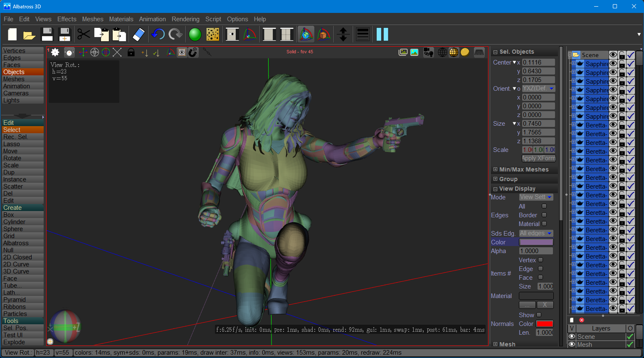644x358 pixels.
Task: Click the Center x value field
Action: pos(538,62)
